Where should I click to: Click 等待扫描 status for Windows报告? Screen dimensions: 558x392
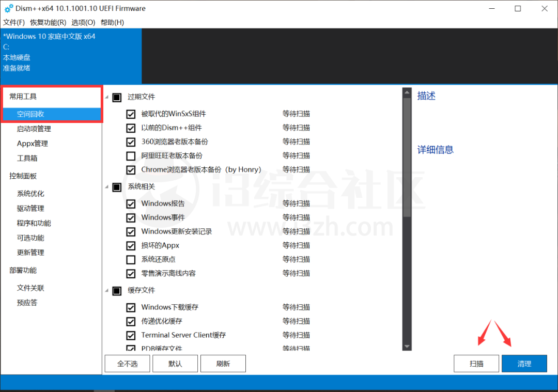pyautogui.click(x=296, y=203)
